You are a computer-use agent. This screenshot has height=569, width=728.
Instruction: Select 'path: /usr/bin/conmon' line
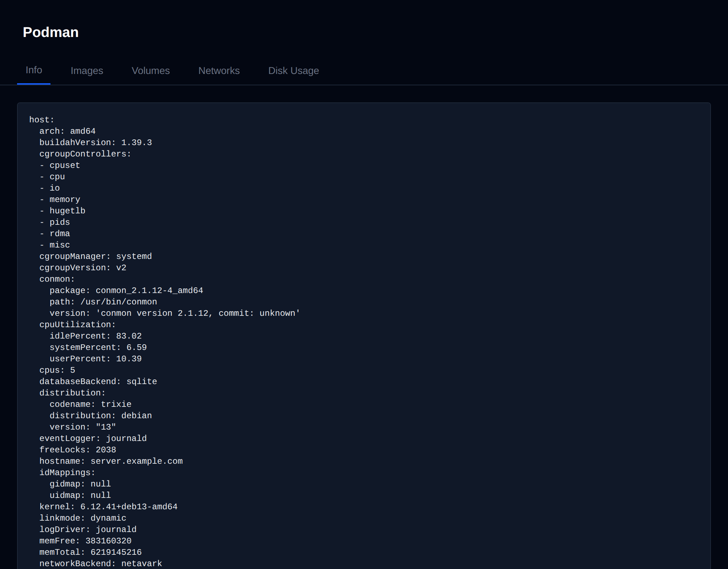[x=103, y=302]
